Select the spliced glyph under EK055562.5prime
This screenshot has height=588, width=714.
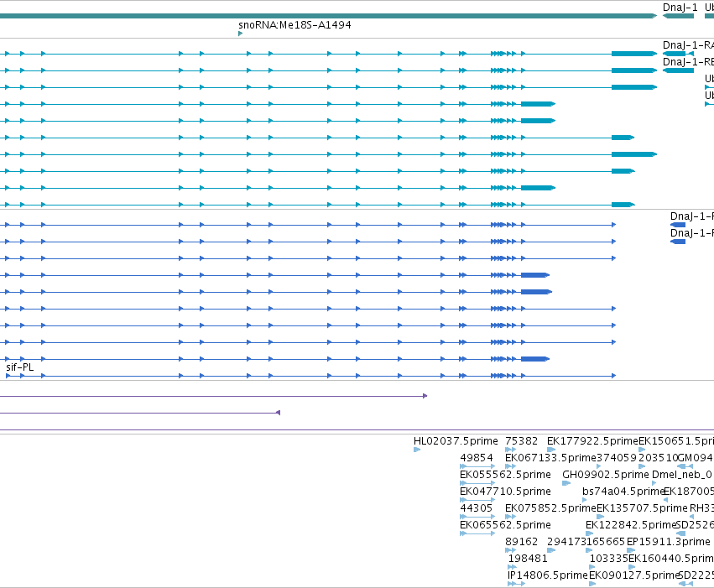click(x=477, y=483)
